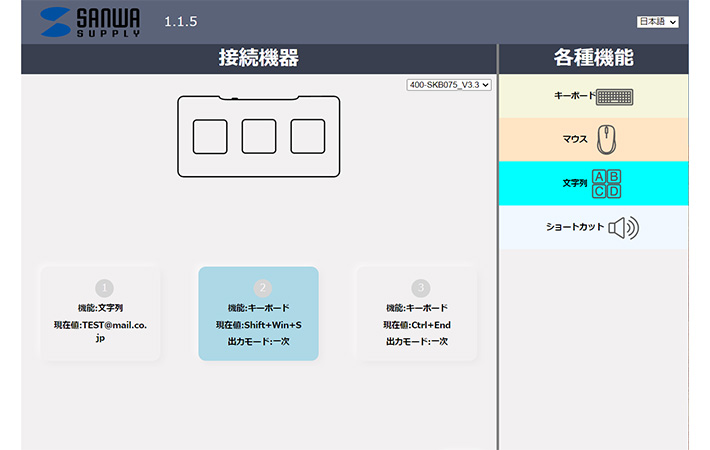Click the Sanwa Supply logo

91,22
